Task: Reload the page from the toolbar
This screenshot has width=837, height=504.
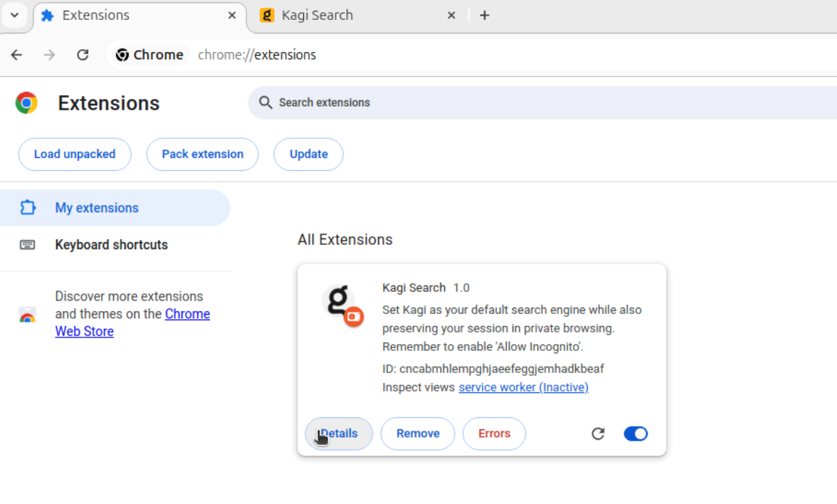Action: [83, 55]
